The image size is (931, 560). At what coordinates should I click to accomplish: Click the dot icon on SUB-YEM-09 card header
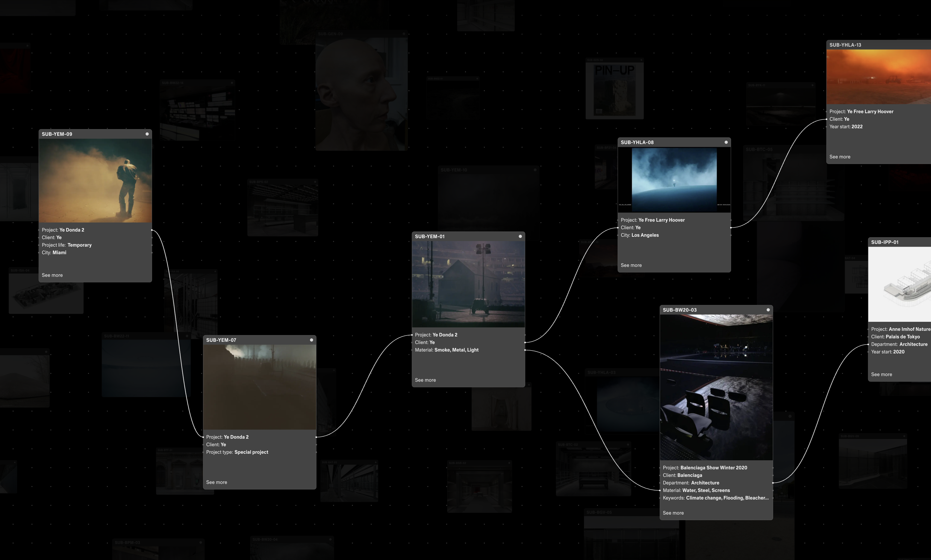click(147, 134)
